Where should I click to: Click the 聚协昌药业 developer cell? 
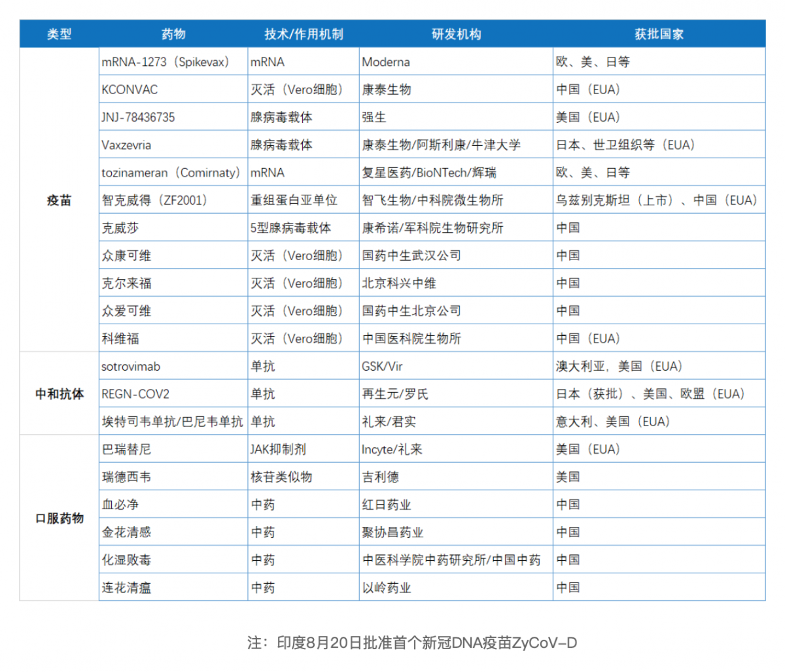tap(456, 532)
